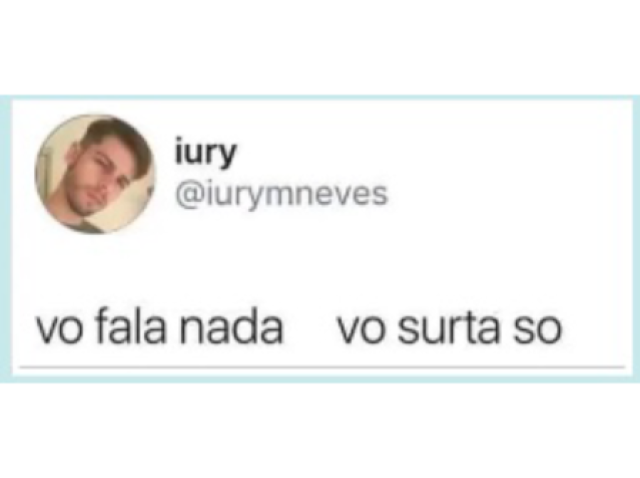Click the light blue left border strip
The width and height of the screenshot is (640, 478).
click(6, 239)
